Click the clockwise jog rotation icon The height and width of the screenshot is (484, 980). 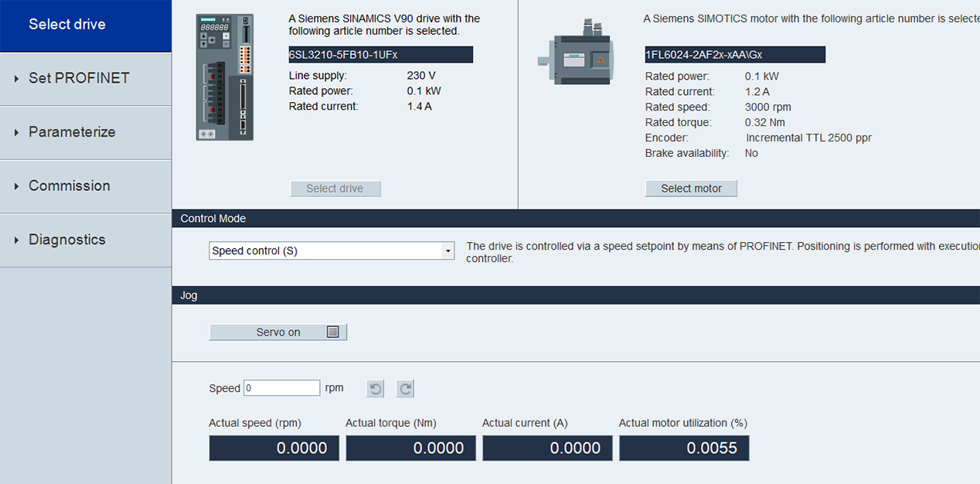tap(405, 388)
